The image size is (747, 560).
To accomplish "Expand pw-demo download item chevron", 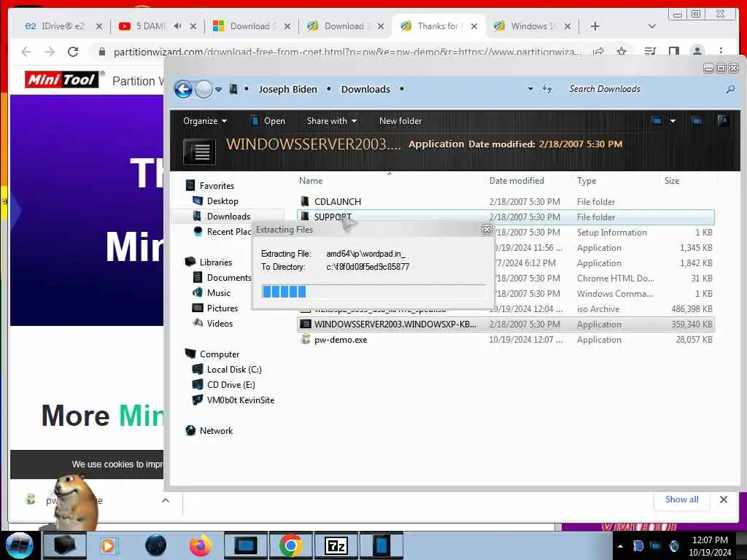I will (166, 500).
